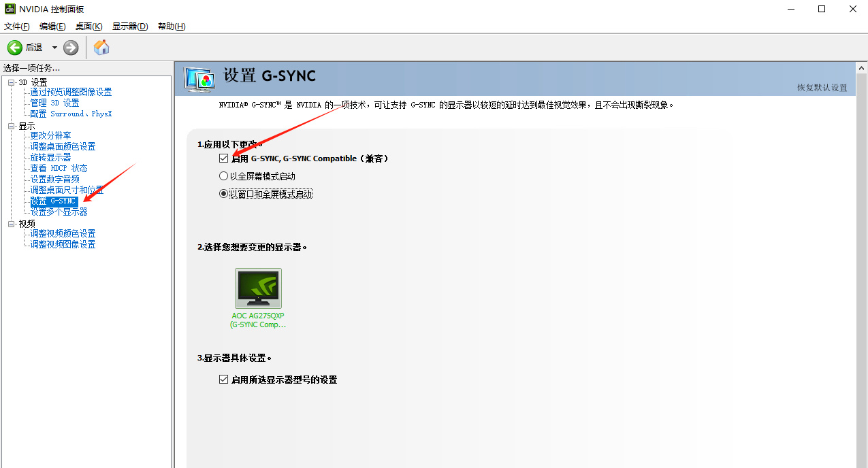Click the 后退 button label
The height and width of the screenshot is (468, 868).
pos(34,48)
